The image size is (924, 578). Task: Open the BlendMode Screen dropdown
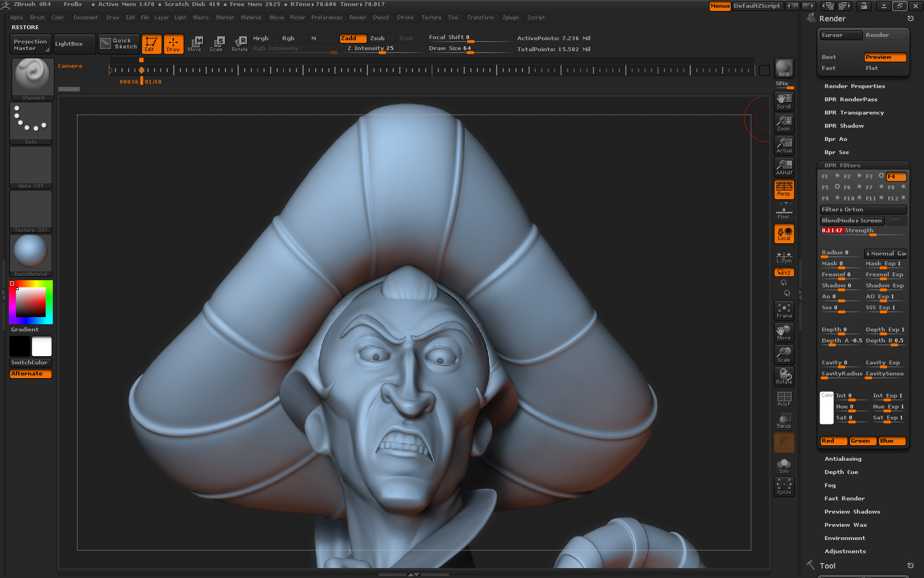pos(852,221)
